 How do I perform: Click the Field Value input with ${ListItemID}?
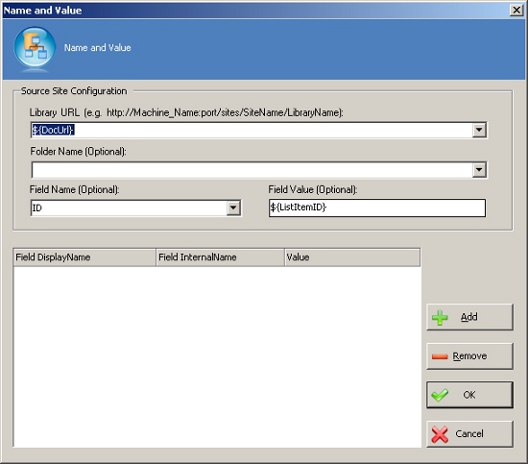coord(377,208)
